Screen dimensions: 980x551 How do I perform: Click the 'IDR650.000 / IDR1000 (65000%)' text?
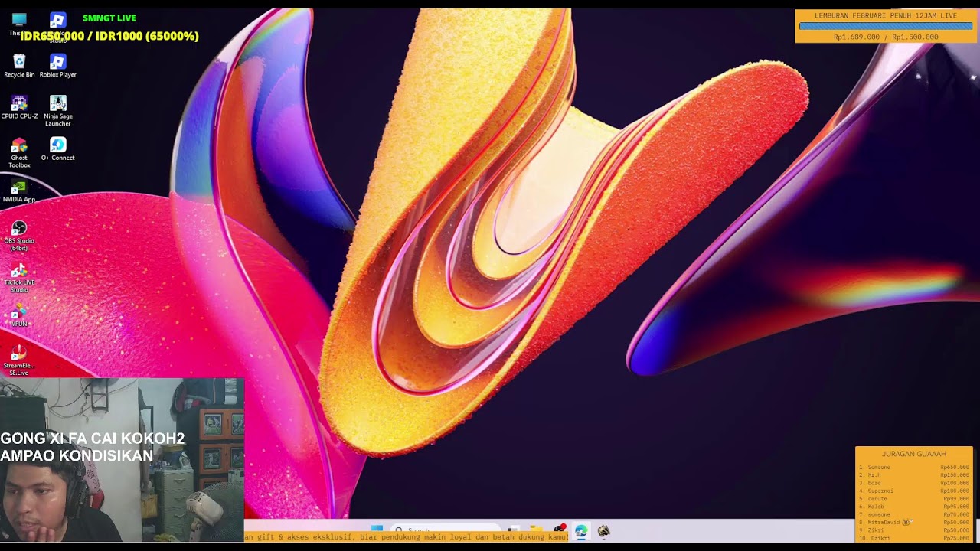109,36
